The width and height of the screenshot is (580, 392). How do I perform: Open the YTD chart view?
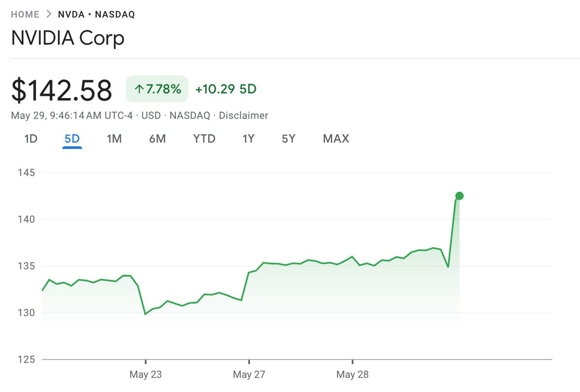(203, 139)
